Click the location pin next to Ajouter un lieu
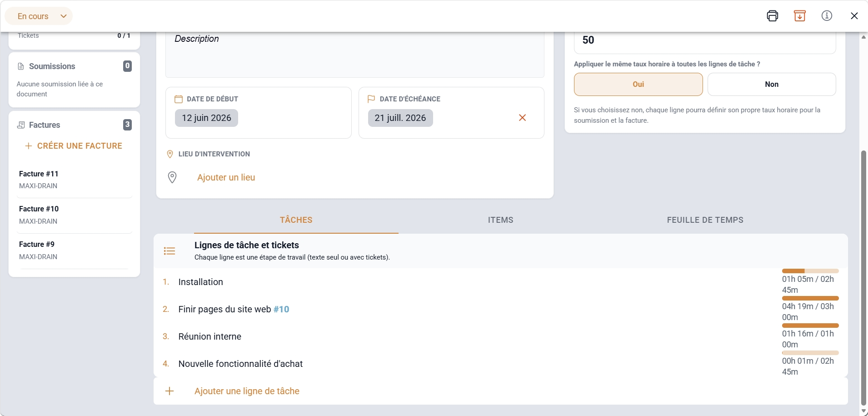Image resolution: width=868 pixels, height=416 pixels. 172,177
